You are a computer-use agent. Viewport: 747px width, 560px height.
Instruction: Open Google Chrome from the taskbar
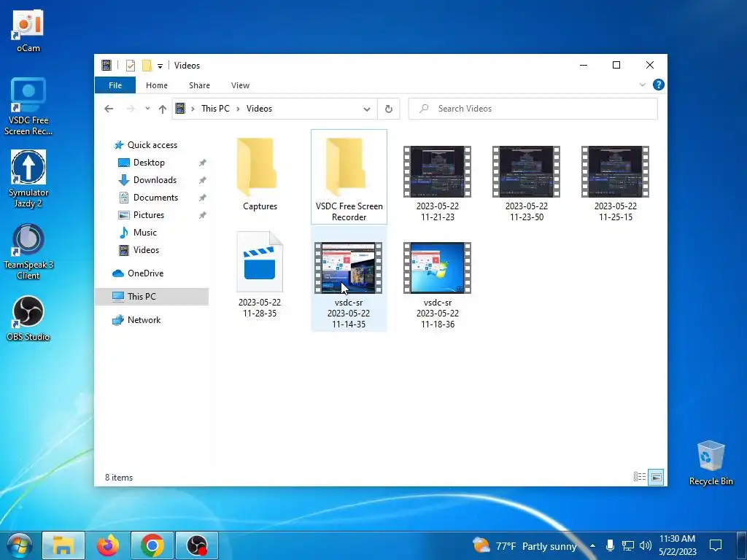[x=152, y=545]
